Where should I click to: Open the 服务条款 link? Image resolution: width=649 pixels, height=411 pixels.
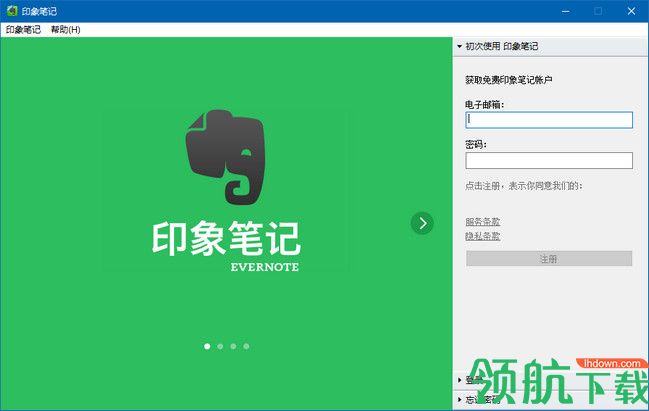(483, 222)
